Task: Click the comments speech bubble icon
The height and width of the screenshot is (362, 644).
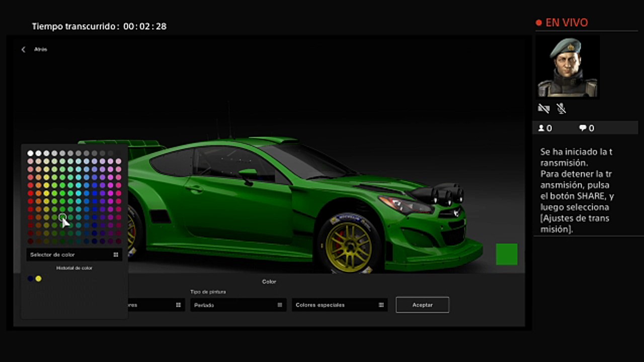Action: pos(583,128)
